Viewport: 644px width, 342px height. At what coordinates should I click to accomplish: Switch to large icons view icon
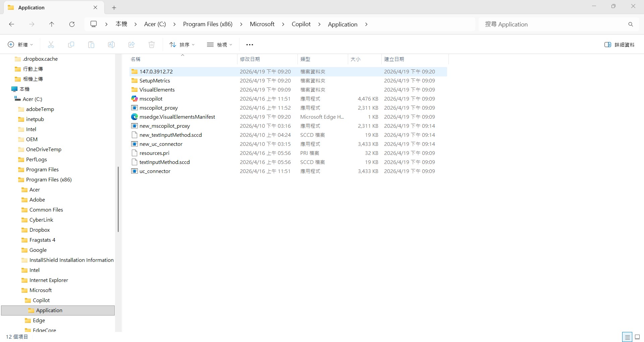[638, 337]
